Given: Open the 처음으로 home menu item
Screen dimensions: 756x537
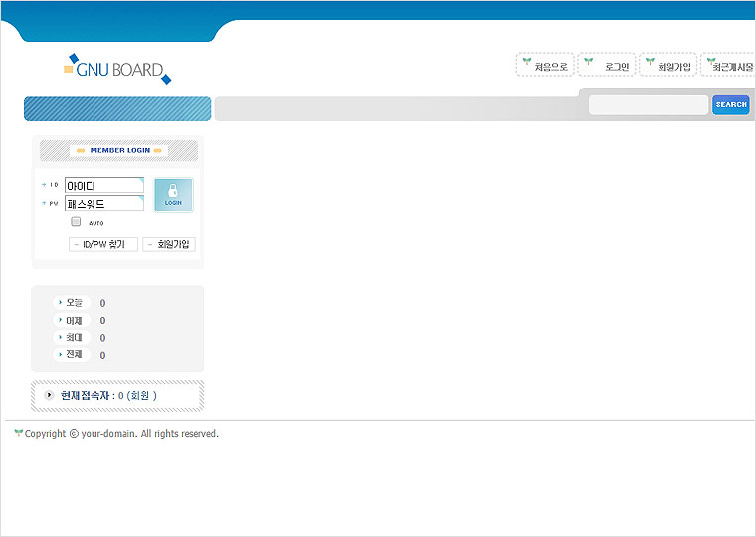Looking at the screenshot, I should 550,67.
